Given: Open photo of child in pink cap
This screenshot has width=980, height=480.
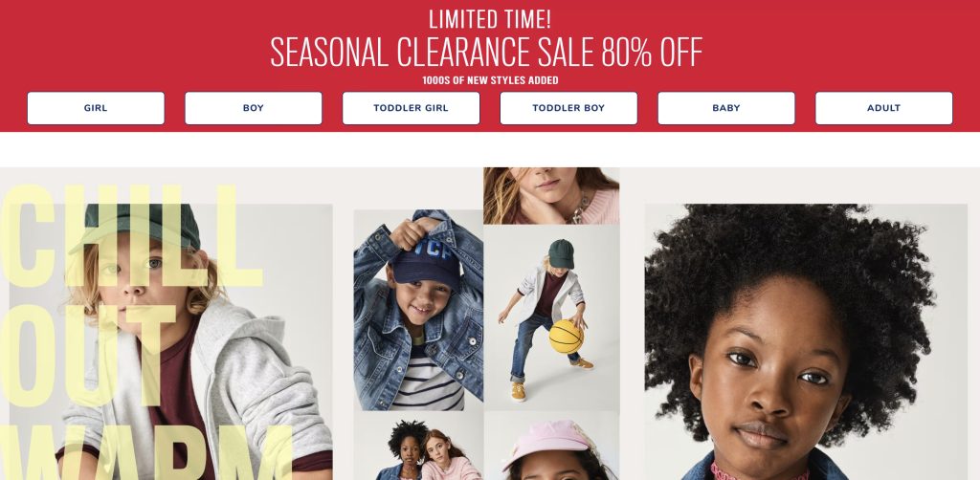Looking at the screenshot, I should pos(551,446).
